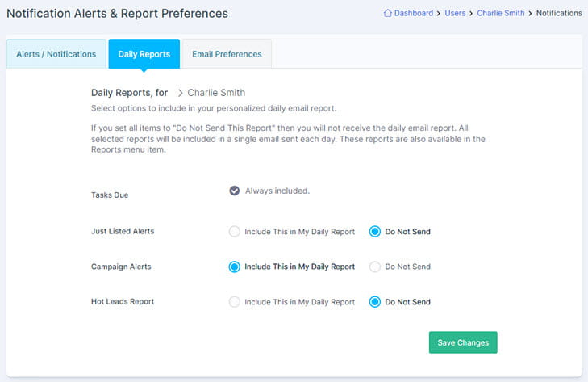Click the Notifications breadcrumb text
This screenshot has height=382, width=588.
559,13
